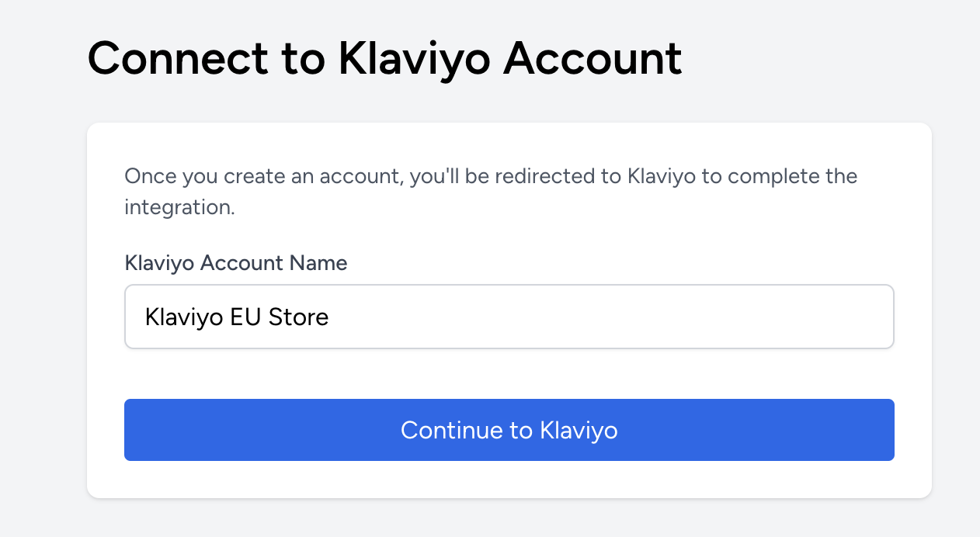Click the label above the text input
Viewport: 980px width, 537px height.
click(235, 263)
